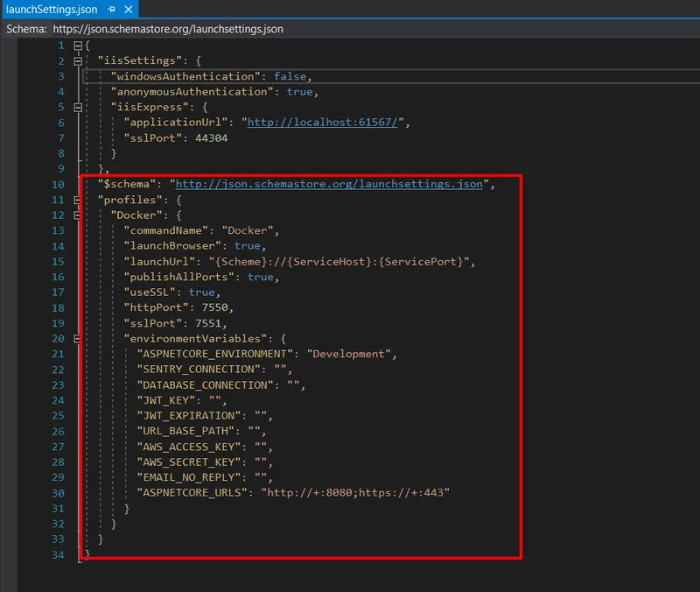
Task: Click the AWS_ACCESS_KEY key
Action: coord(188,447)
